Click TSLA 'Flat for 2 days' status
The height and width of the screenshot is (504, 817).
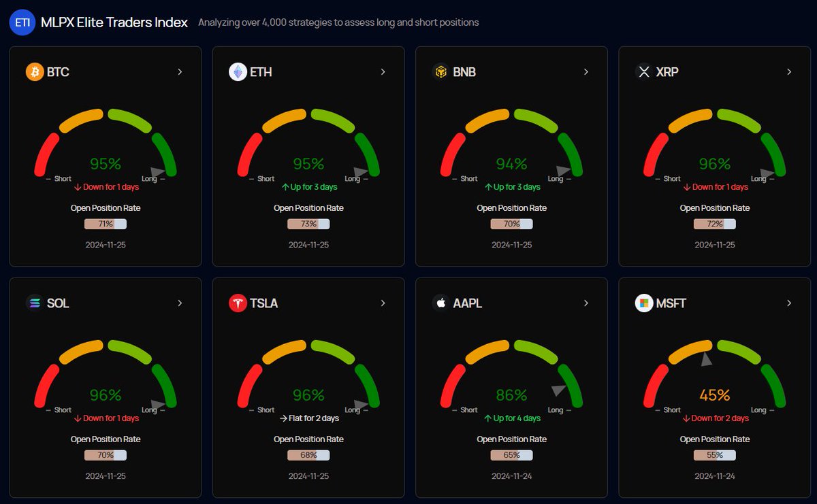tap(308, 418)
